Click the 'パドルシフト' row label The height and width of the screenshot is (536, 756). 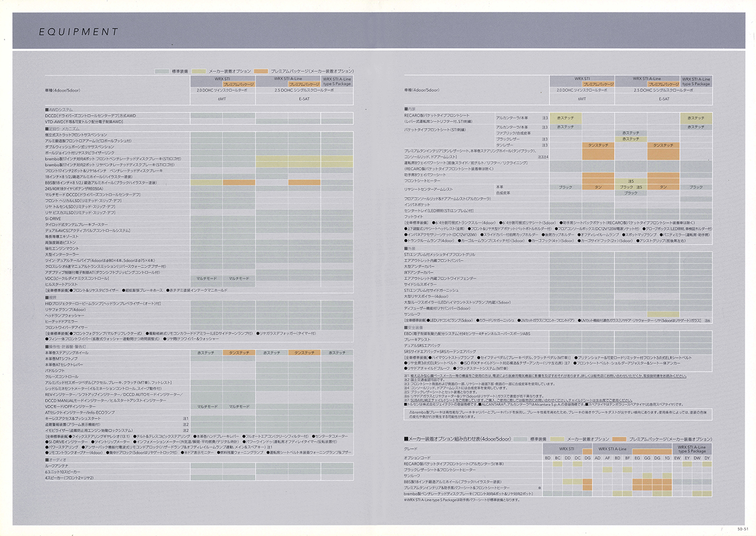[54, 371]
